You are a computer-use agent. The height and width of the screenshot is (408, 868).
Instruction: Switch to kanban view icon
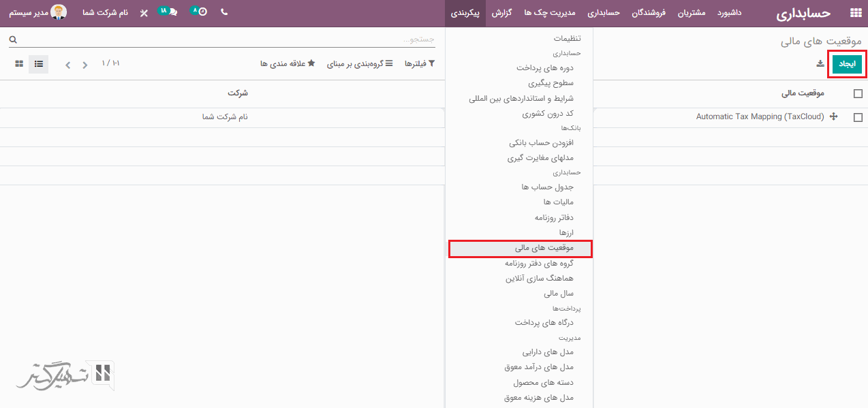click(19, 64)
